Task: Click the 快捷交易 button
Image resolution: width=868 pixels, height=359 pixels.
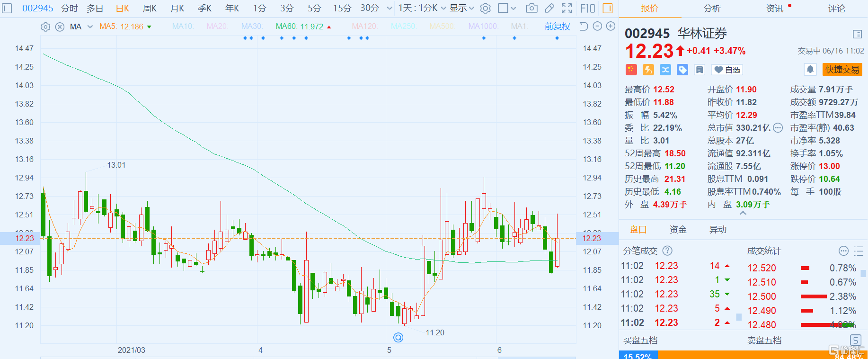Action: [x=842, y=70]
